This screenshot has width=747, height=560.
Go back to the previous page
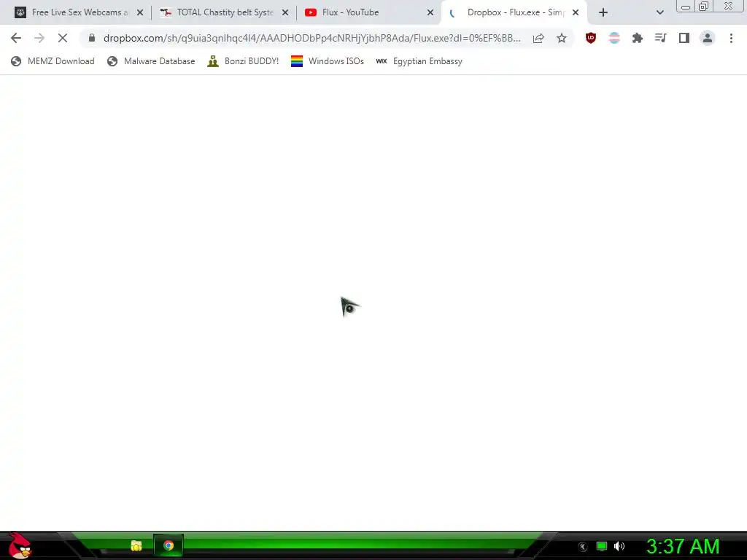(16, 38)
